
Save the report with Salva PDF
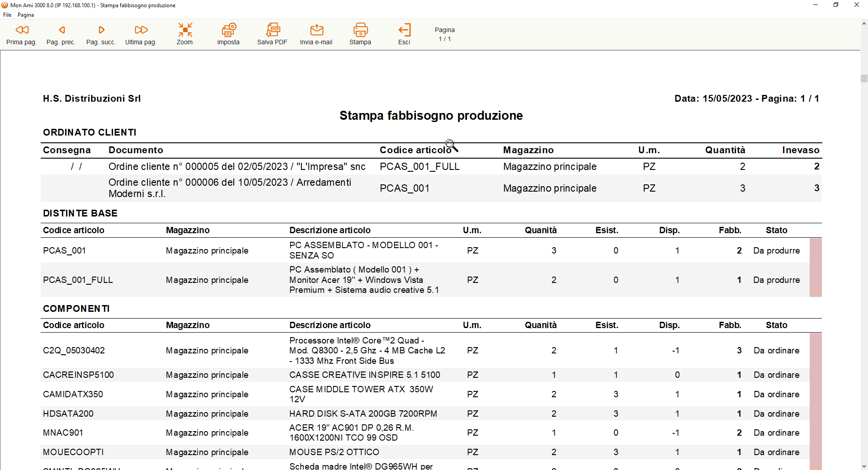click(272, 34)
